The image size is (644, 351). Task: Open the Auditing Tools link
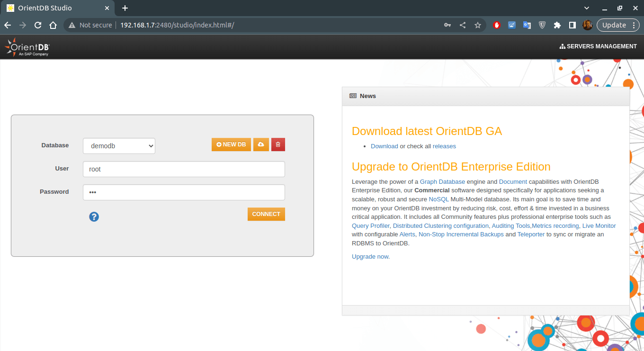511,226
